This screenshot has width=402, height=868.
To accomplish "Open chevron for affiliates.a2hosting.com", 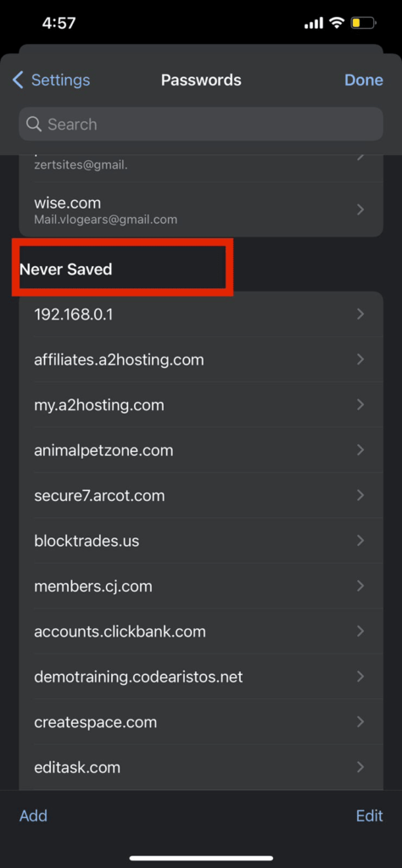I will click(360, 359).
